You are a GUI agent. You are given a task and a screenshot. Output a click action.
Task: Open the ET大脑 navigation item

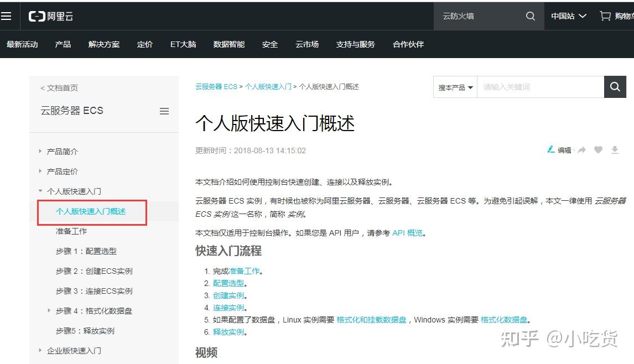(x=183, y=44)
